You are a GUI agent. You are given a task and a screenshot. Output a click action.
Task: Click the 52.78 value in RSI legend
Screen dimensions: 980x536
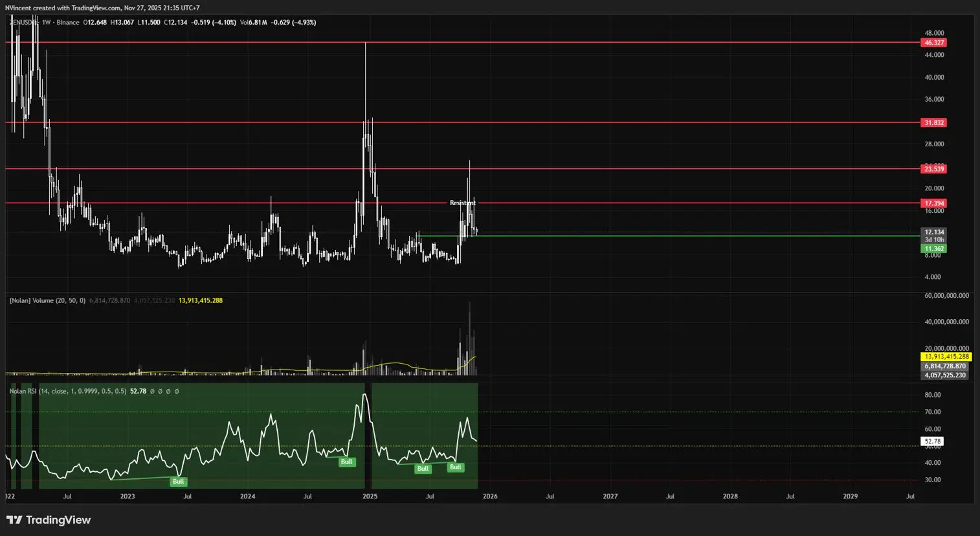pyautogui.click(x=138, y=391)
